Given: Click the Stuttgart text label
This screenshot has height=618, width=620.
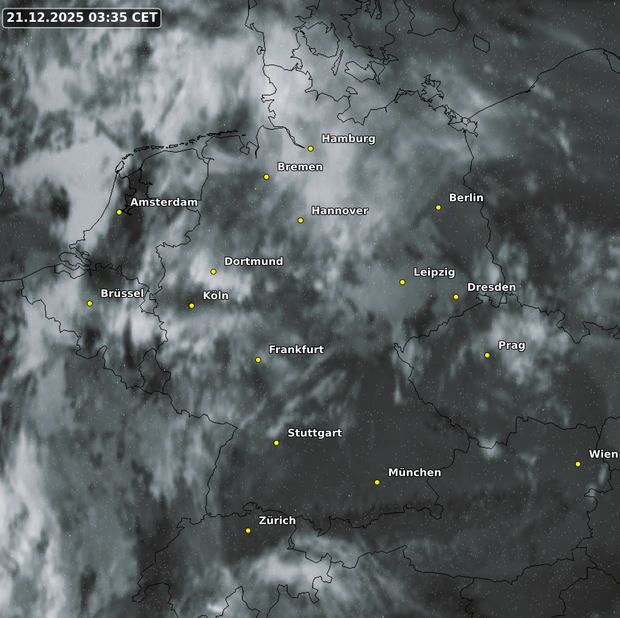Looking at the screenshot, I should (314, 433).
